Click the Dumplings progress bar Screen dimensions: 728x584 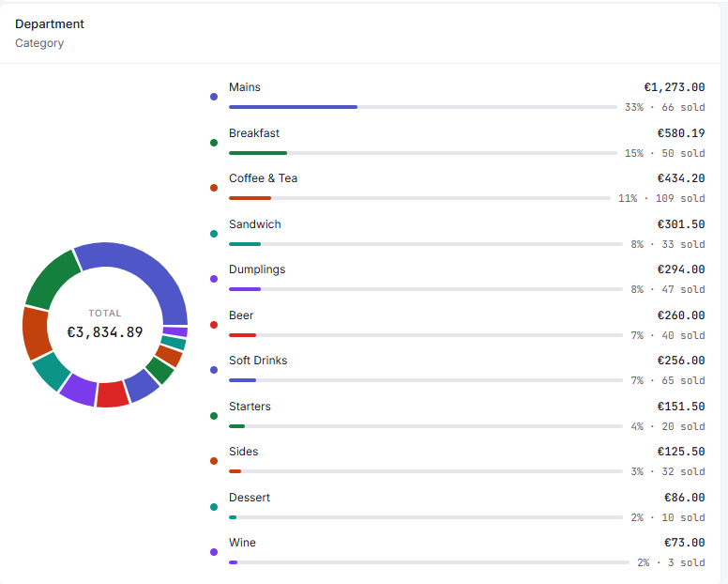coord(426,289)
